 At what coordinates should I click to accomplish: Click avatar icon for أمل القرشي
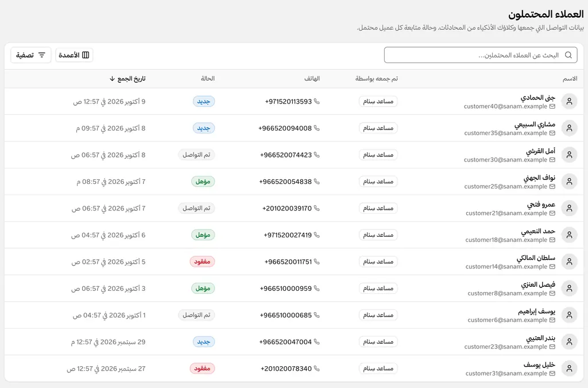point(569,155)
